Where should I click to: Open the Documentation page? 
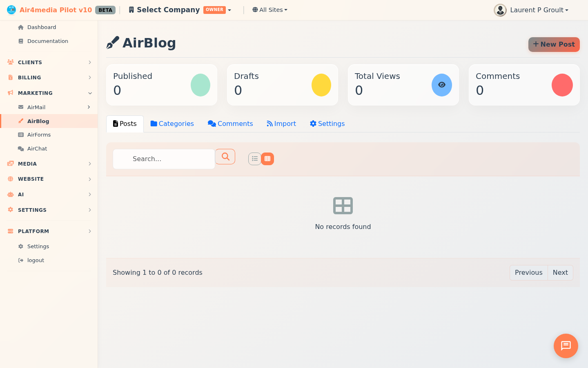point(47,41)
